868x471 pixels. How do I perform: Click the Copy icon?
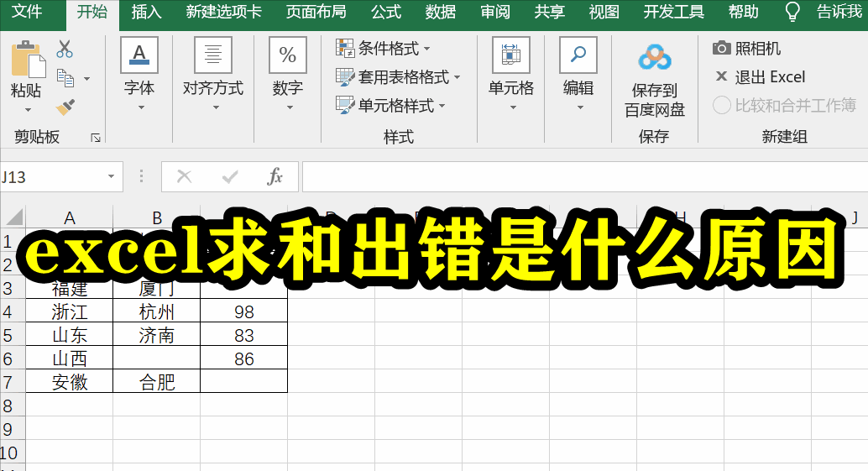(65, 78)
